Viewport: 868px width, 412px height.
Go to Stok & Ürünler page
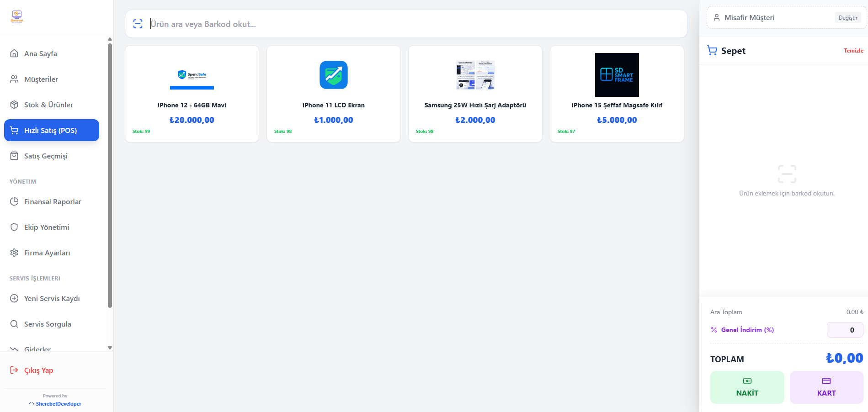pos(48,105)
